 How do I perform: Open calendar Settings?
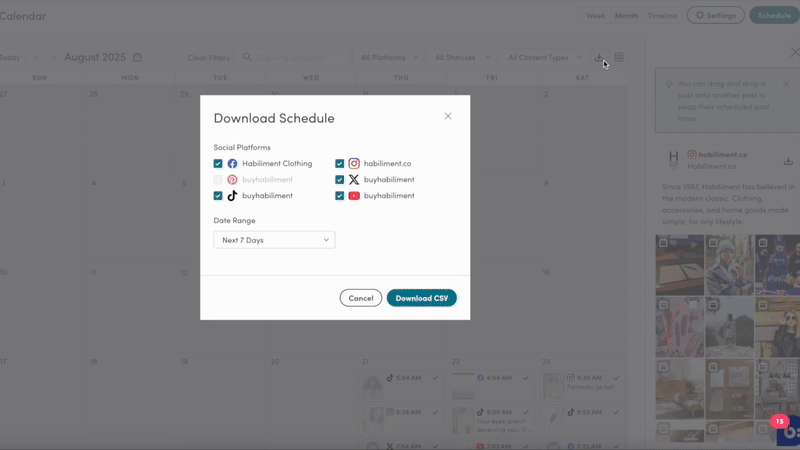tap(715, 15)
